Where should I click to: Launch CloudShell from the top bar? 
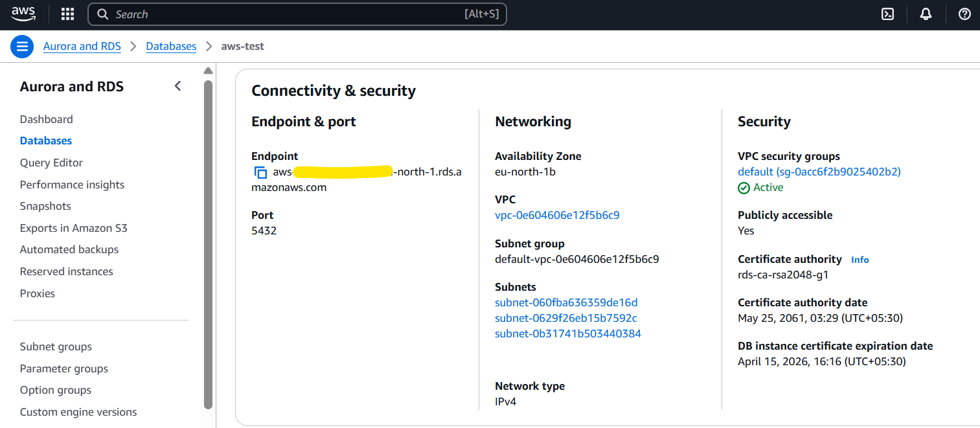[x=888, y=14]
